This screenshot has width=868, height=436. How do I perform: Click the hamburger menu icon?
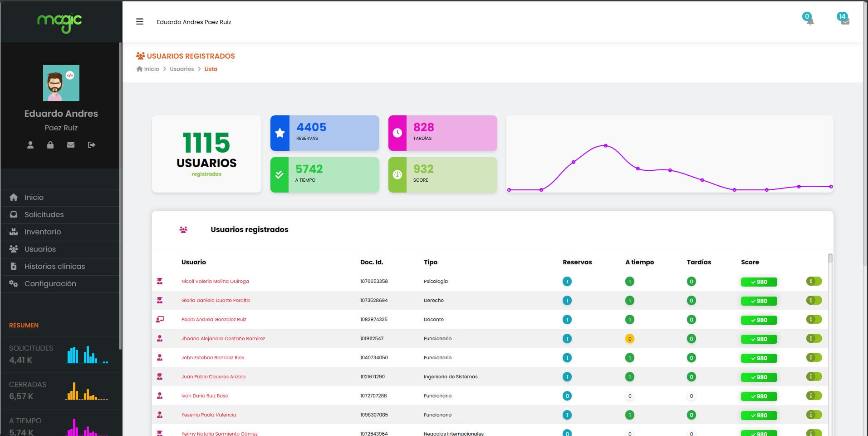click(140, 22)
